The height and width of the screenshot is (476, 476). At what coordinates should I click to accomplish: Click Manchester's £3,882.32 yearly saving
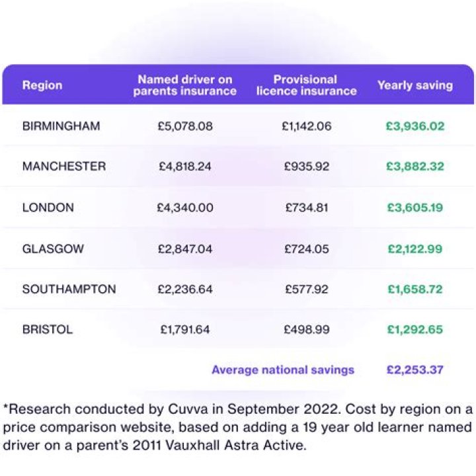point(415,167)
